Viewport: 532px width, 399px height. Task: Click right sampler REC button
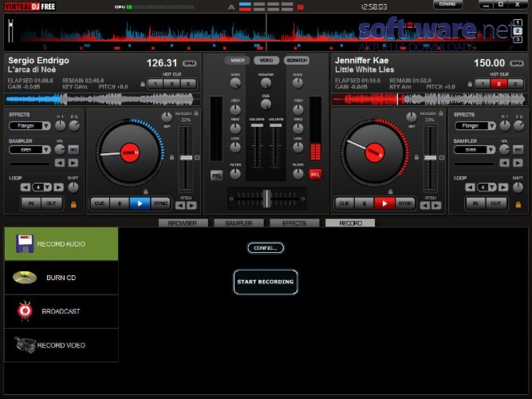click(x=518, y=149)
